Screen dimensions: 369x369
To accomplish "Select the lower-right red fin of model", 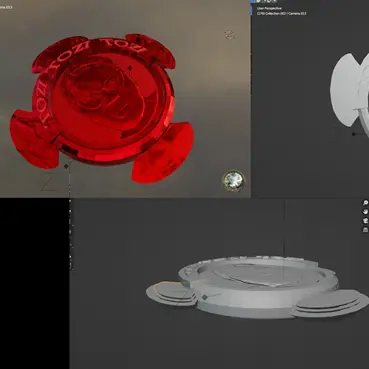I will [163, 152].
